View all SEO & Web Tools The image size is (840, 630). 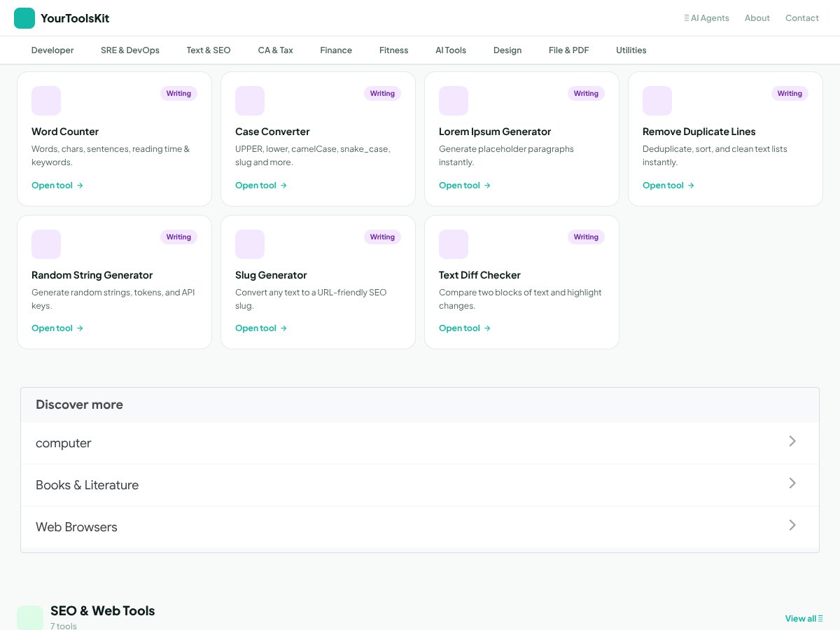(804, 618)
